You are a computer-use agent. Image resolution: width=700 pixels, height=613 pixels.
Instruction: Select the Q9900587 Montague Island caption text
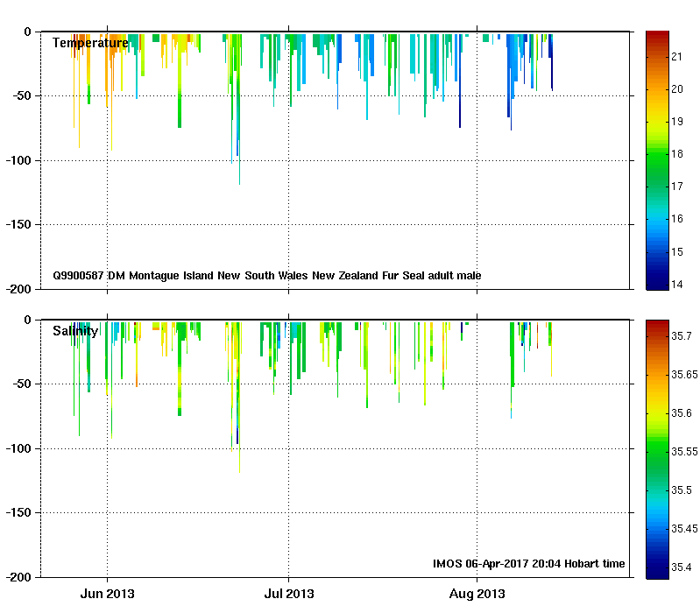(266, 276)
